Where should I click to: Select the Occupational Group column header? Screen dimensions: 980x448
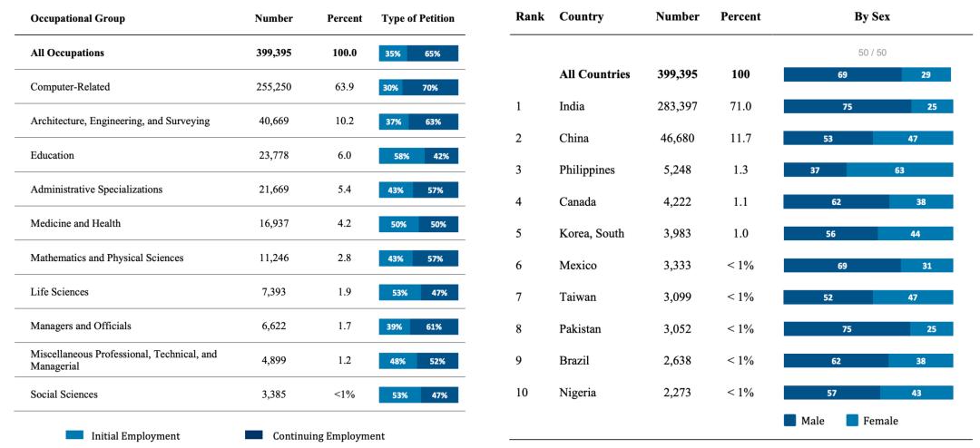pyautogui.click(x=78, y=18)
